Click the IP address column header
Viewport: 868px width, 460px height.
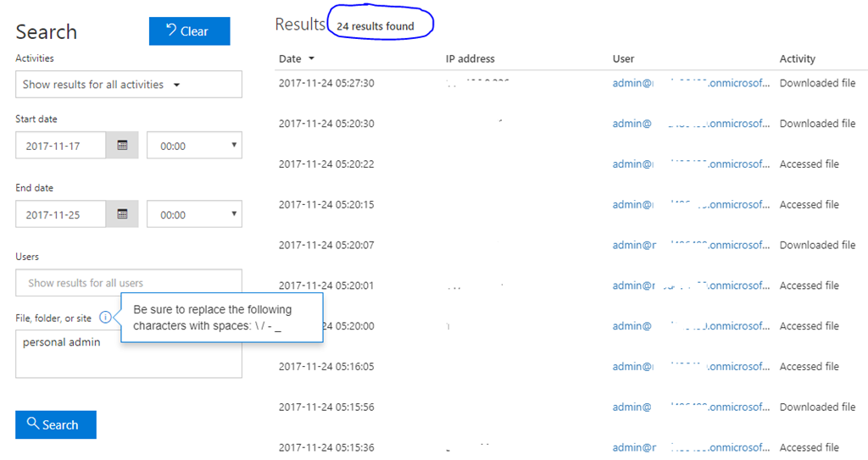(x=470, y=58)
